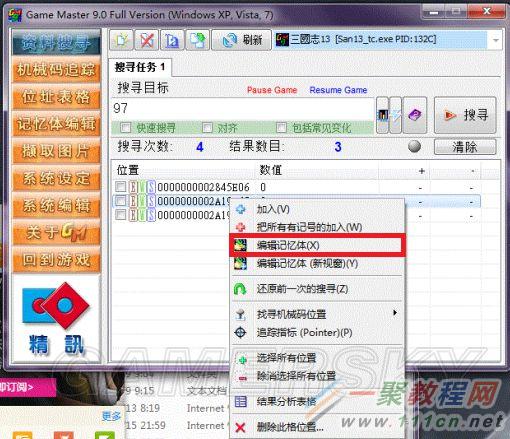Screen dimensions: 510x439
Task: Click the new search task icon
Action: click(x=121, y=40)
